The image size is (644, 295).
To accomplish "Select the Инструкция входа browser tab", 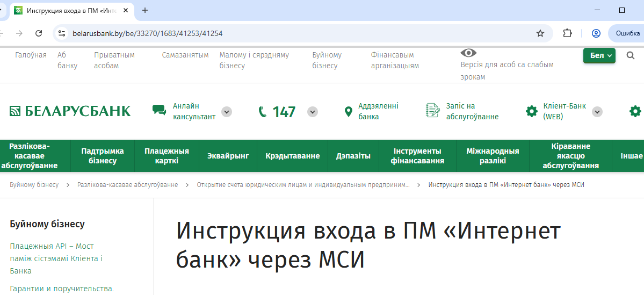I will 73,10.
